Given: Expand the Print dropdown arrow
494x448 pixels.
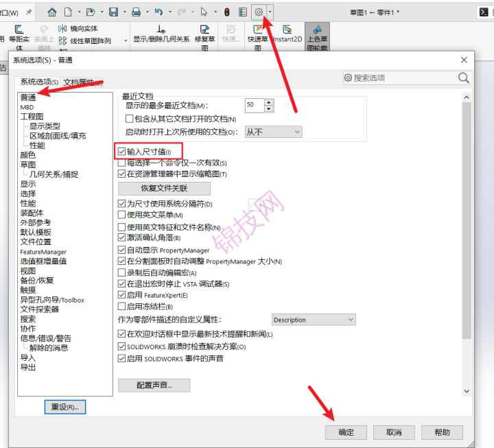Looking at the screenshot, I should [147, 12].
